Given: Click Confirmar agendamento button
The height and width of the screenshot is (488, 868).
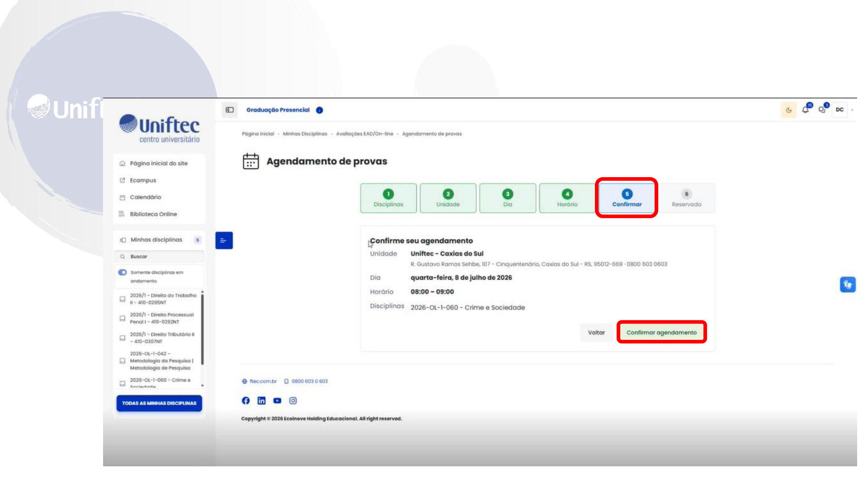Looking at the screenshot, I should pos(661,333).
